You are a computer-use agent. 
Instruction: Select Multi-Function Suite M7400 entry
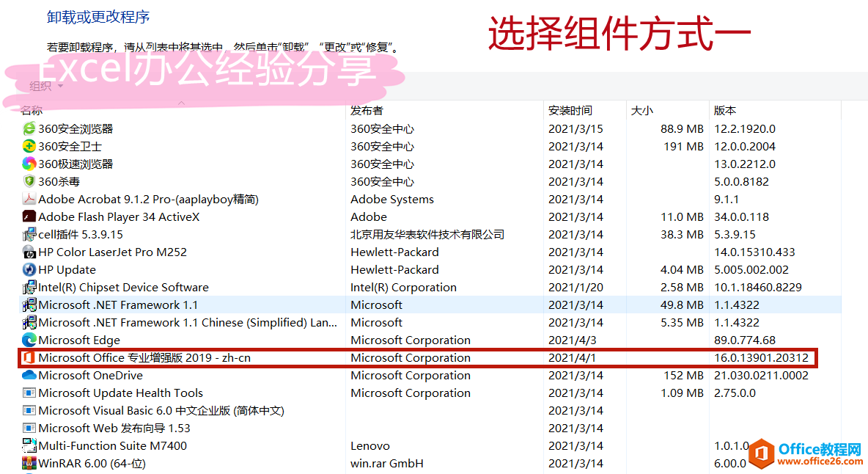click(x=112, y=446)
